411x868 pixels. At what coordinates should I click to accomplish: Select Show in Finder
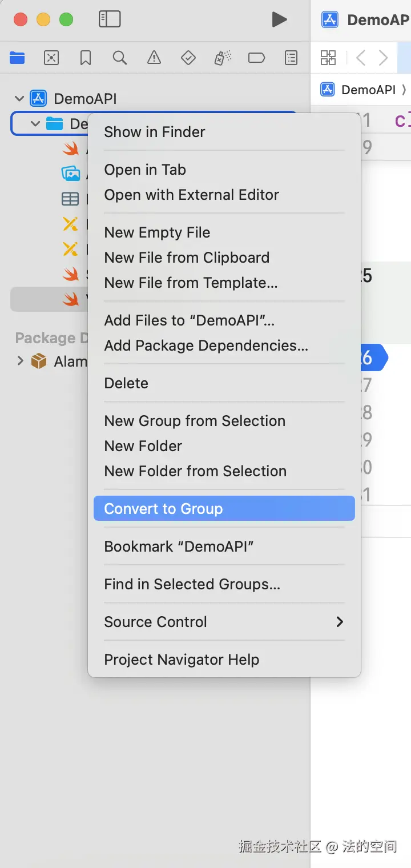click(x=154, y=132)
